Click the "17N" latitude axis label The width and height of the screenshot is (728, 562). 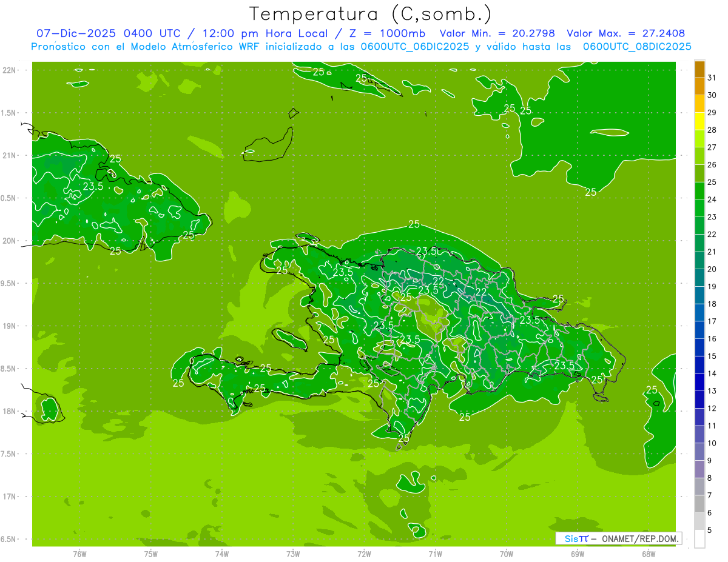pyautogui.click(x=10, y=497)
